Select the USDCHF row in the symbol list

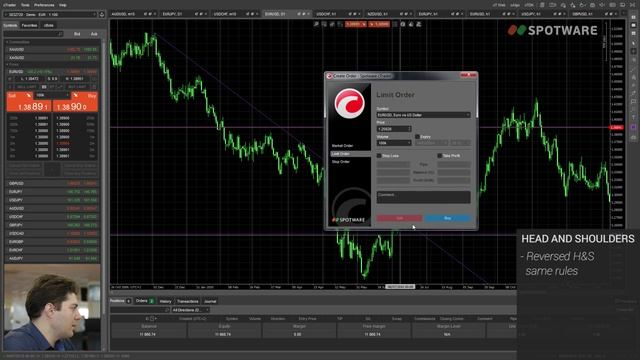click(52, 217)
